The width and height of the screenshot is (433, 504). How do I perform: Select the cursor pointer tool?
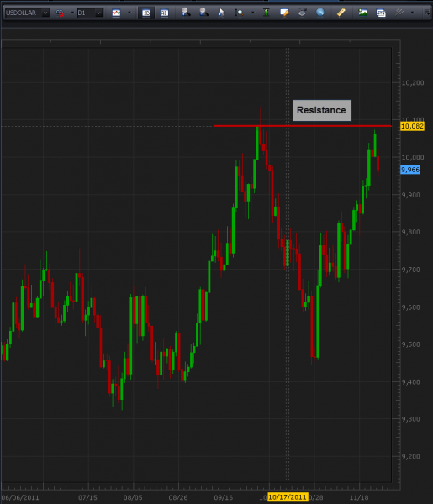pyautogui.click(x=221, y=13)
